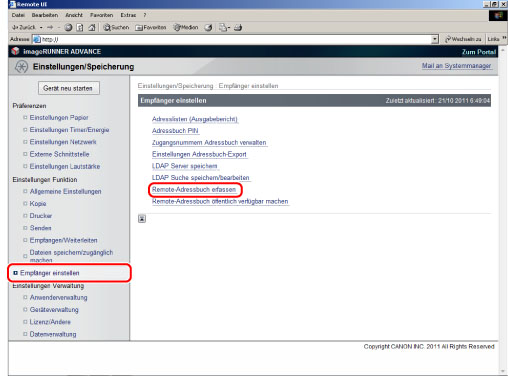Open LDAP Server speichern link
The width and height of the screenshot is (508, 376).
pos(185,166)
